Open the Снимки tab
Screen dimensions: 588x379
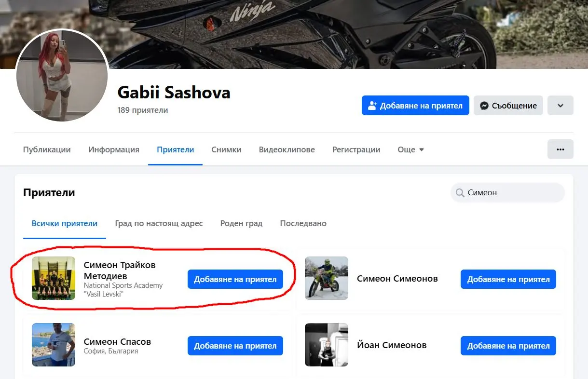tap(226, 149)
